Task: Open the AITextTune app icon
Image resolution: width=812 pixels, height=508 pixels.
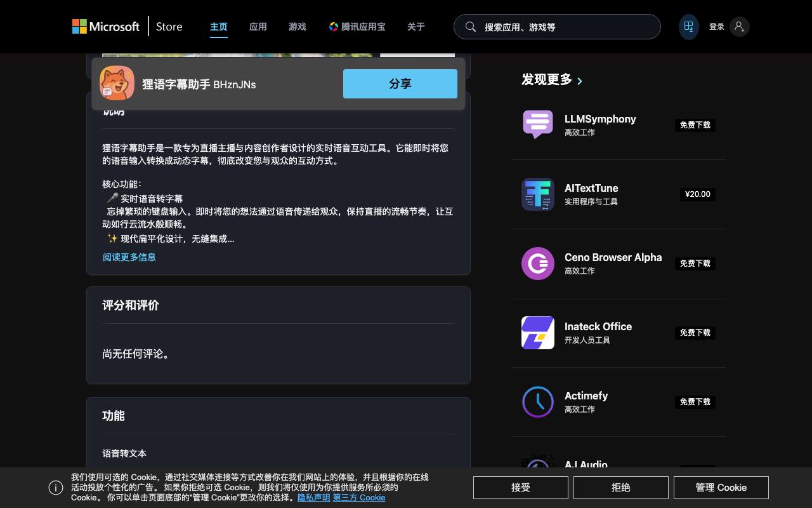Action: coord(538,194)
